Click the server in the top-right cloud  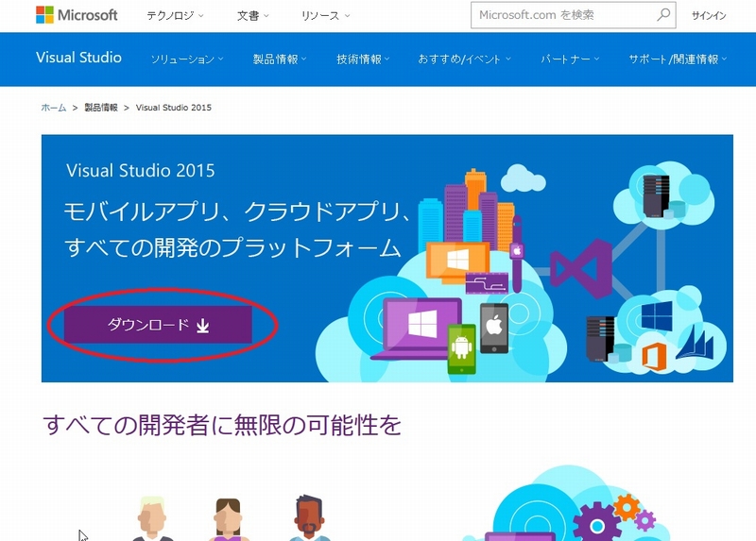656,196
